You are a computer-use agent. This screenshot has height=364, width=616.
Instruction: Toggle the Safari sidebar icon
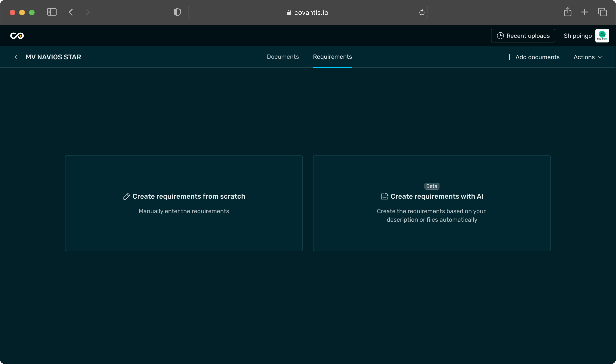[x=52, y=12]
